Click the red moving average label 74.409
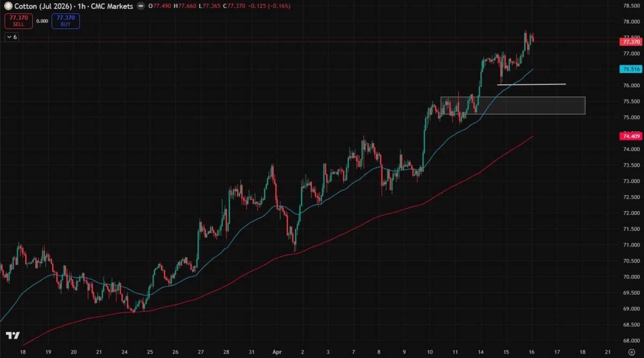 630,137
